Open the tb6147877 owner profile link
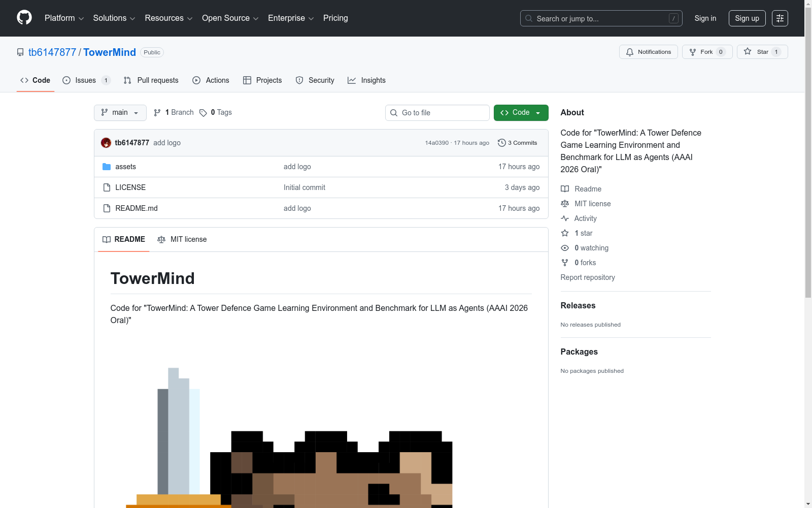Image resolution: width=812 pixels, height=508 pixels. click(x=52, y=52)
